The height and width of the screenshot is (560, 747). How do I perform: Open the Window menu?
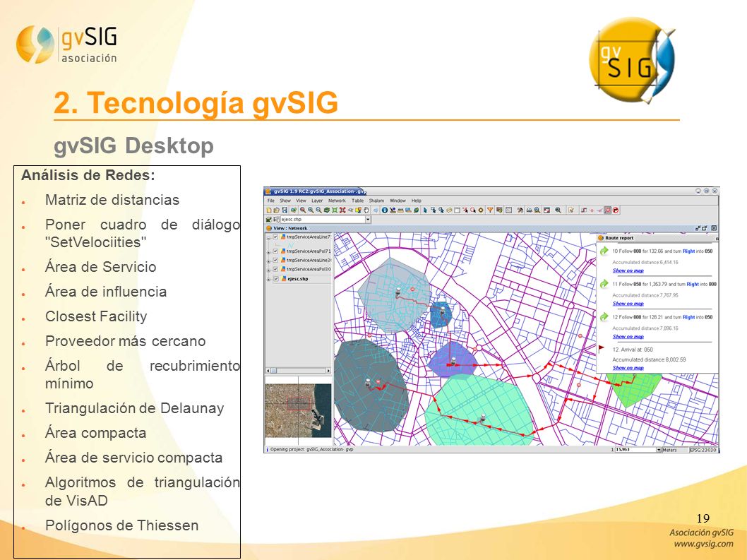(x=398, y=201)
